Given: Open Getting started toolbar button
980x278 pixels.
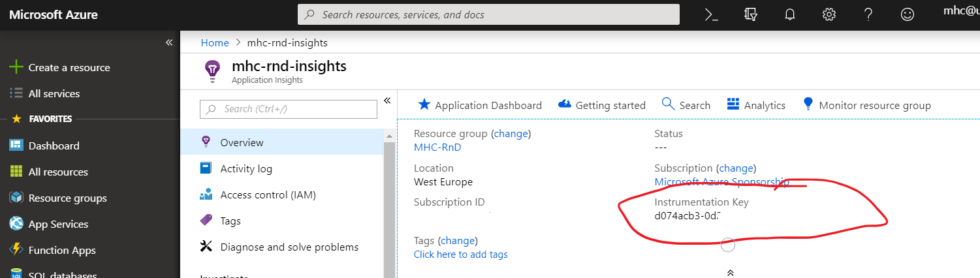Looking at the screenshot, I should click(601, 104).
